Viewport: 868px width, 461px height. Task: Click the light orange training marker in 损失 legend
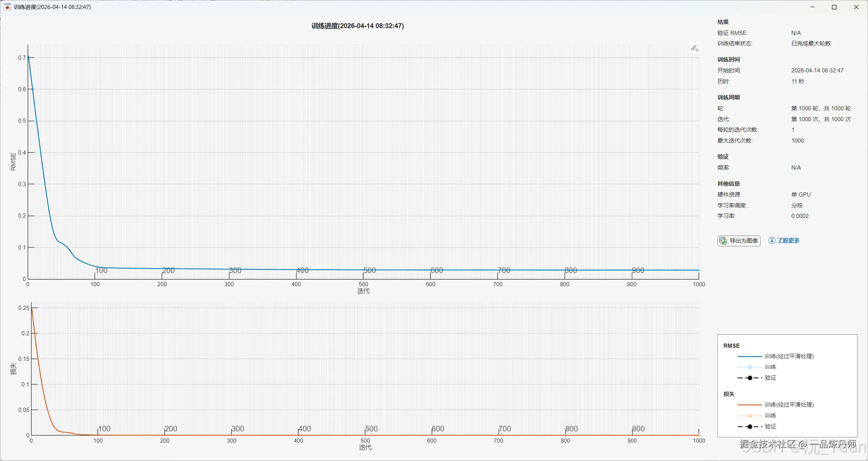[x=750, y=416]
